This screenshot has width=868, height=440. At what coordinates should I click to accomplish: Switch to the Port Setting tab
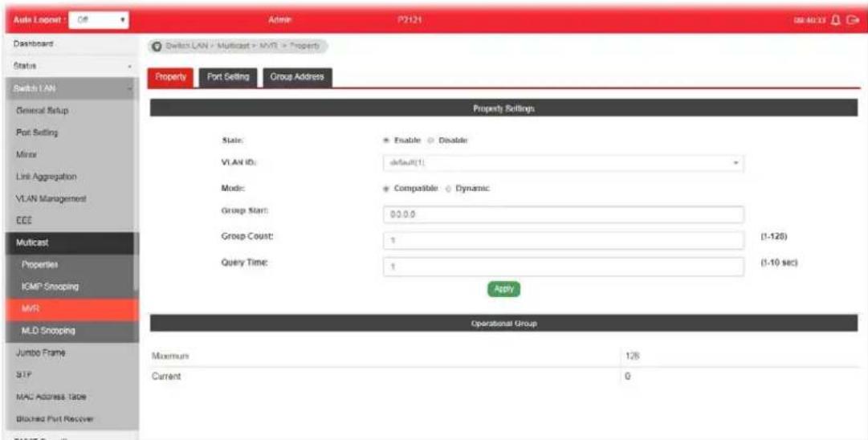228,78
